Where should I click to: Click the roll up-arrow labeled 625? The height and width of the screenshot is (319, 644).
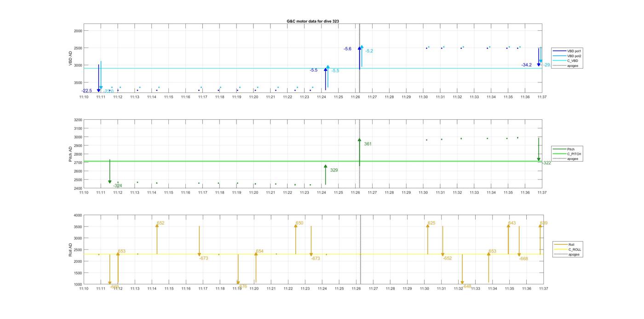(428, 238)
